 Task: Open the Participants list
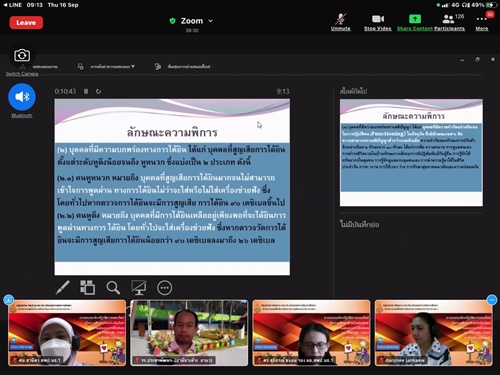450,22
